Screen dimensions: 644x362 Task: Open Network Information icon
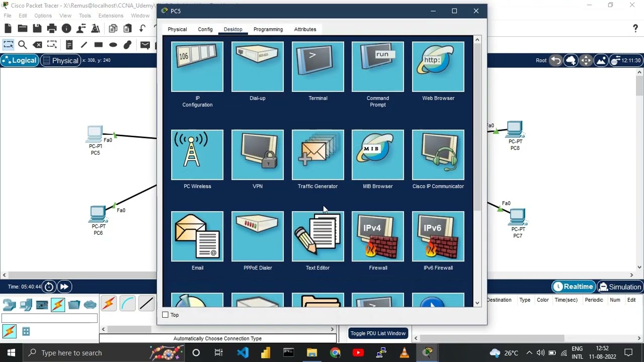point(66,29)
